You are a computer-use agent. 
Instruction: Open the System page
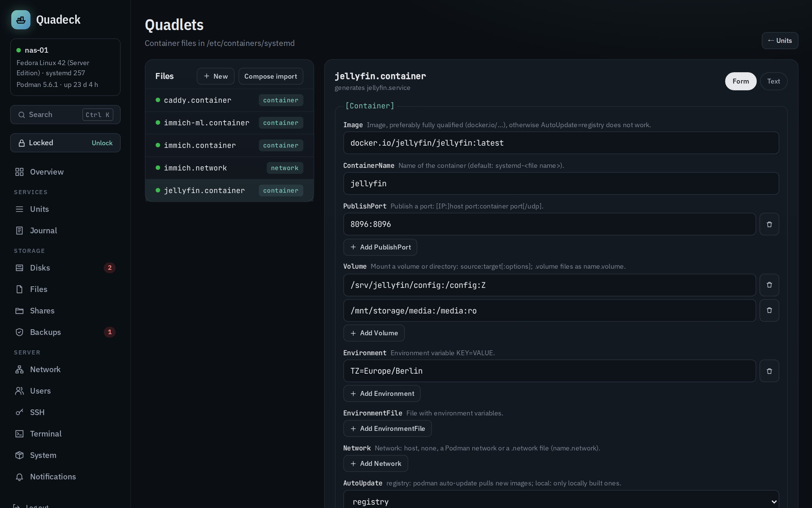point(65,455)
